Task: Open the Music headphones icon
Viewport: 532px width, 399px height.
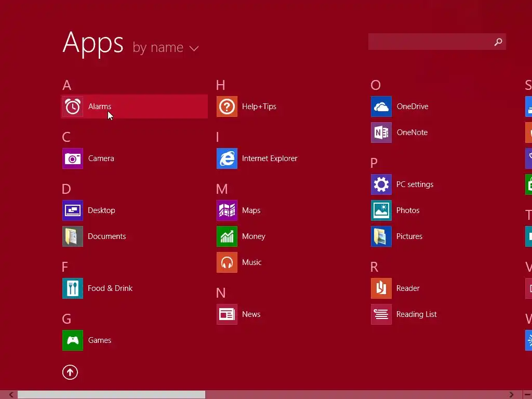Action: [227, 262]
